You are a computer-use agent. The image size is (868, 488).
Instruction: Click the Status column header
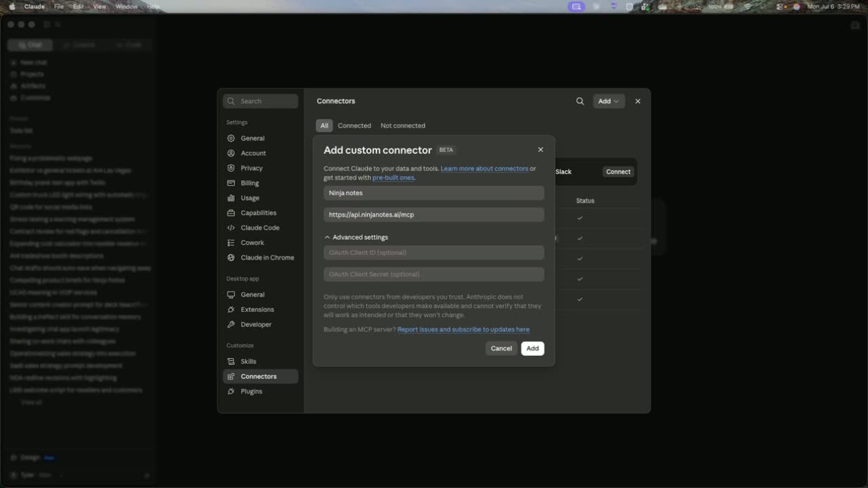[x=585, y=201]
